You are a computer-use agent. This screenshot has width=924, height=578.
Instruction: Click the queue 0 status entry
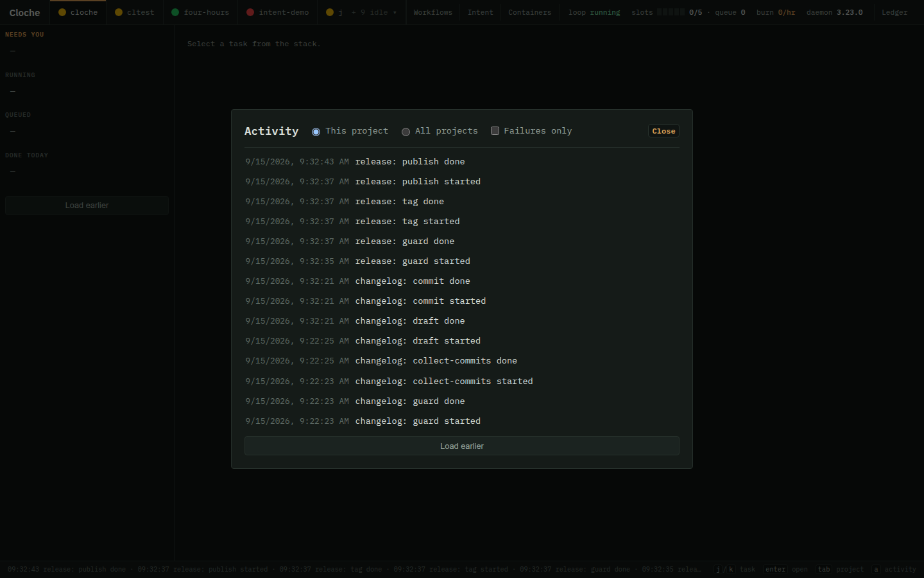[730, 12]
